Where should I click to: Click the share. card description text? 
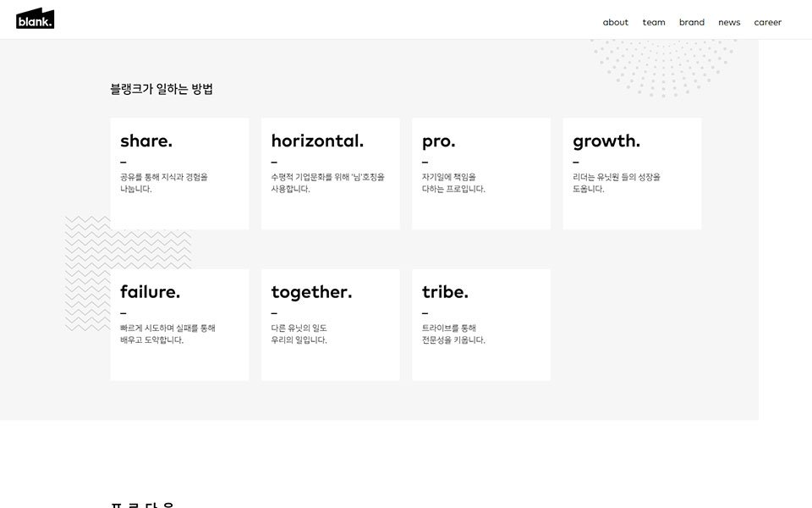tap(163, 183)
